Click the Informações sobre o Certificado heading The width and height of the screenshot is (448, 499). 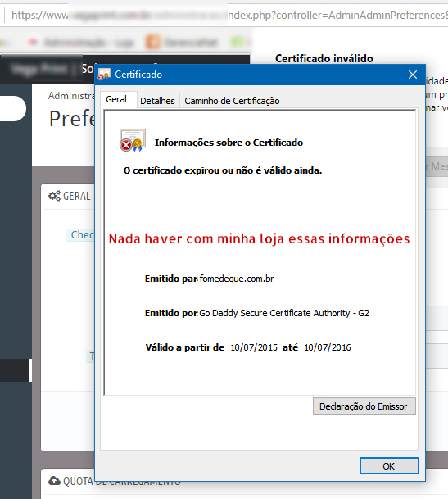pos(229,143)
